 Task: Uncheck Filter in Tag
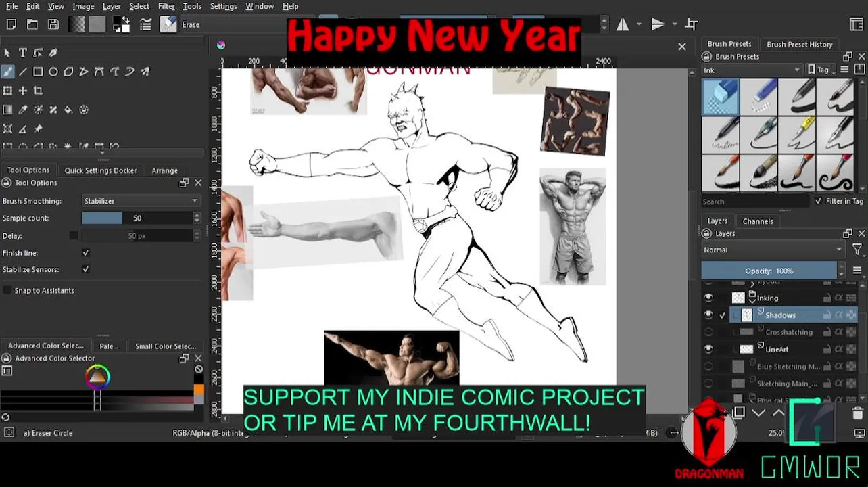[819, 201]
